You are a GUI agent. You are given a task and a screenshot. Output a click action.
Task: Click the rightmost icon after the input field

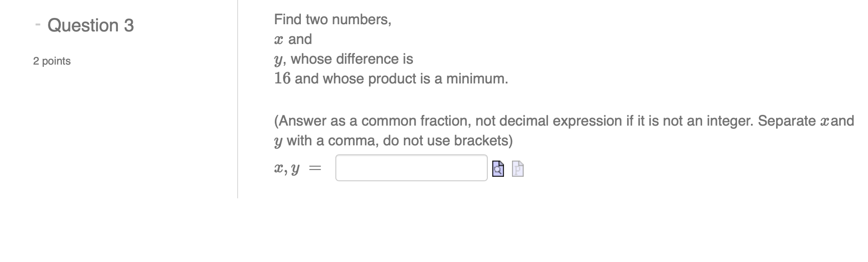click(x=517, y=170)
